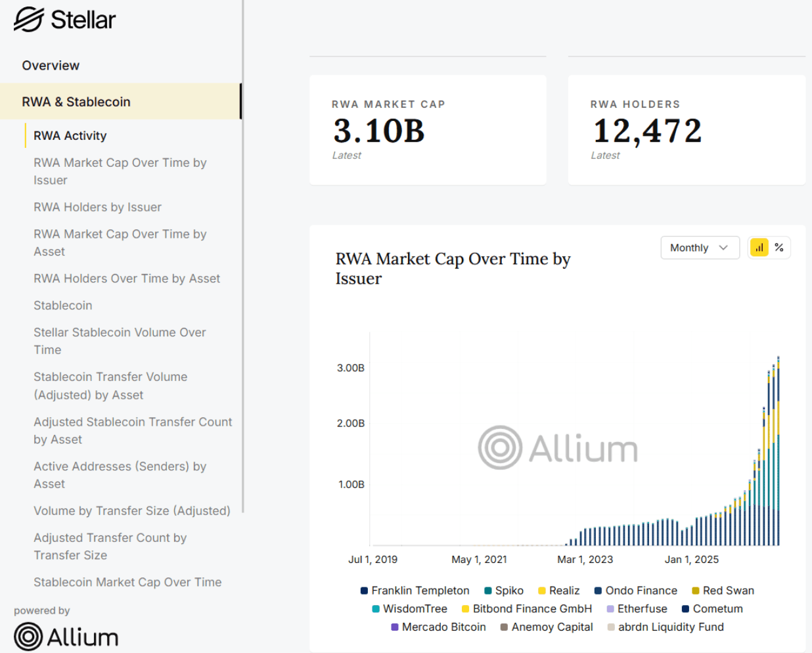Viewport: 812px width, 653px height.
Task: Toggle Anemoy Capital legend entry
Action: [547, 627]
